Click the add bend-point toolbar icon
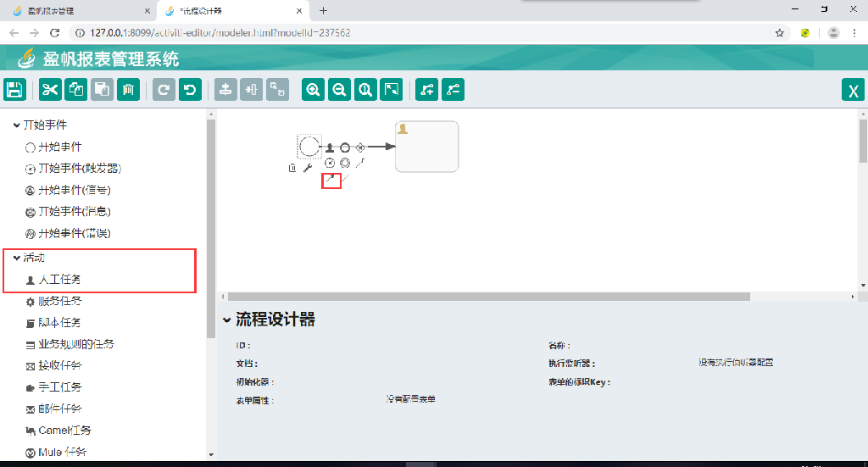This screenshot has width=868, height=467. (x=427, y=90)
